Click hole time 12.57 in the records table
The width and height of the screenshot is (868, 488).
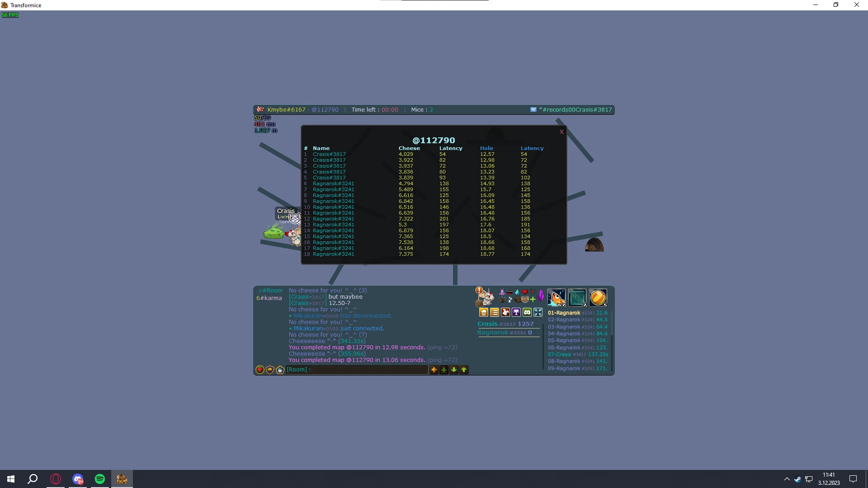487,154
